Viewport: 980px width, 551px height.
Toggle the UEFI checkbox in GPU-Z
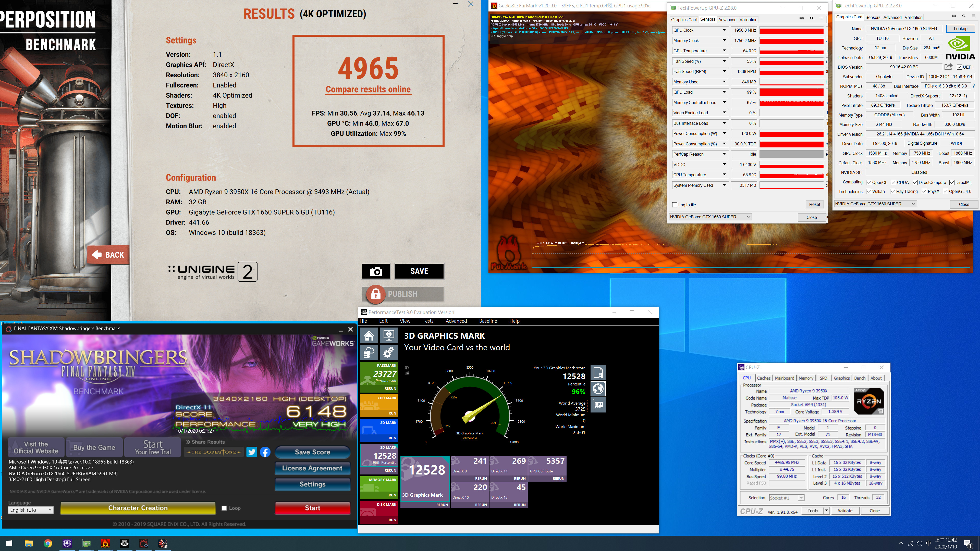960,67
